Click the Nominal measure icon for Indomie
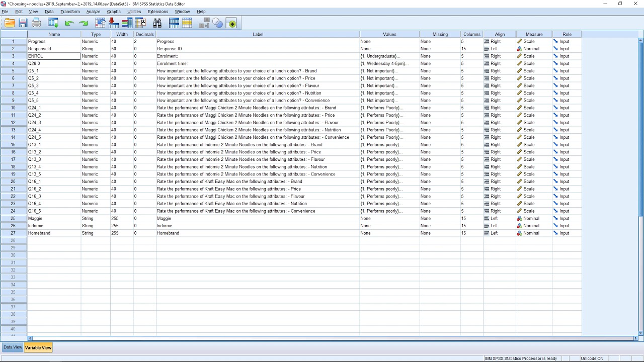Viewport: 644px width, 362px height. [519, 226]
